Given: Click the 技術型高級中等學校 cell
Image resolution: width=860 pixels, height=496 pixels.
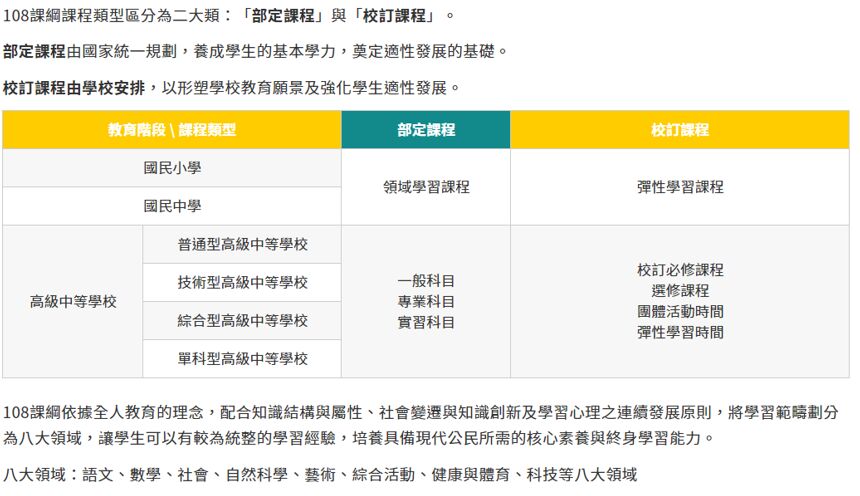Looking at the screenshot, I should click(243, 283).
